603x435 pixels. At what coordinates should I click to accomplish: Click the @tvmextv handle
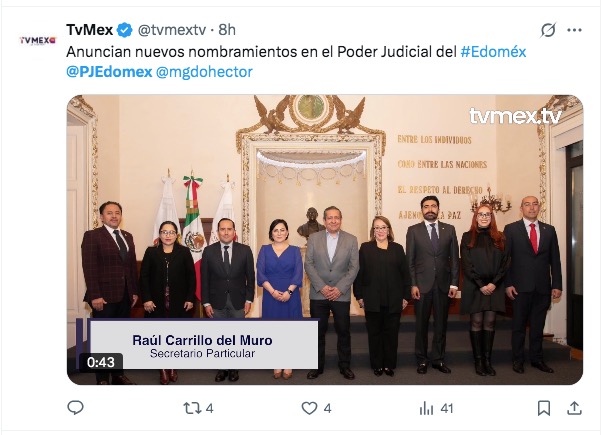pos(172,30)
